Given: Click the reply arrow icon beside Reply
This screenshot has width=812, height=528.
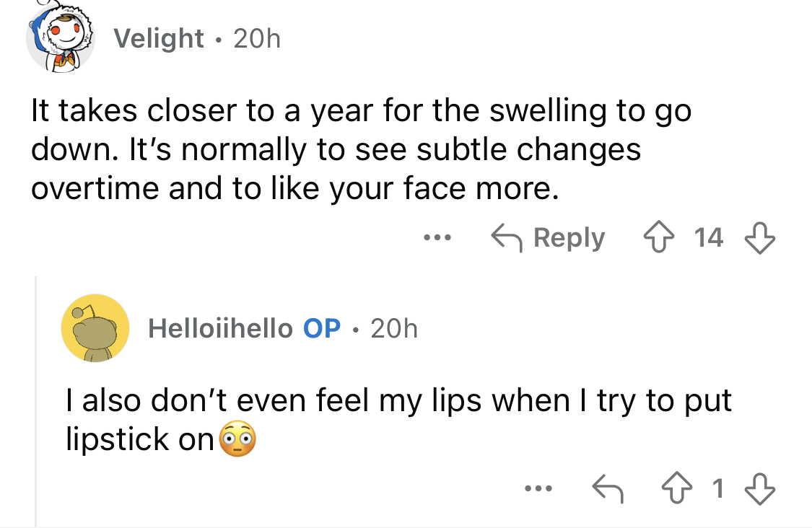Looking at the screenshot, I should (x=507, y=237).
